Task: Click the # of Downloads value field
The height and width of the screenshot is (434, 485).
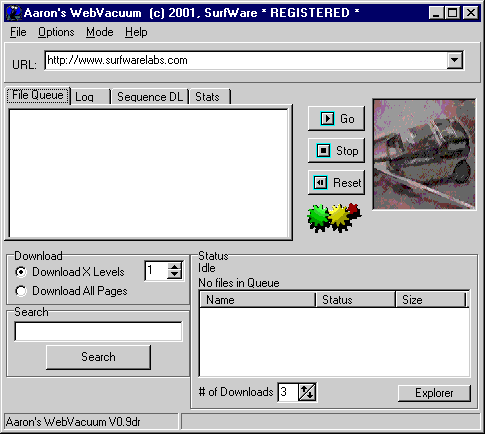Action: (x=288, y=392)
